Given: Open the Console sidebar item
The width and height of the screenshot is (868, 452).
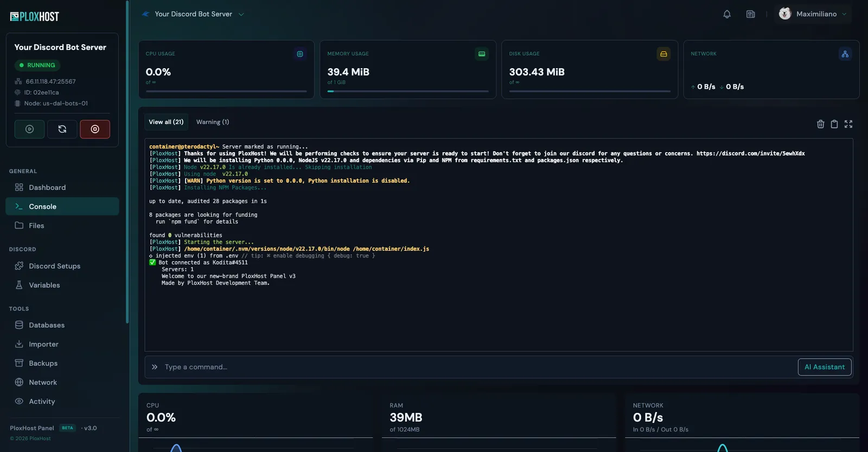Looking at the screenshot, I should pos(62,206).
